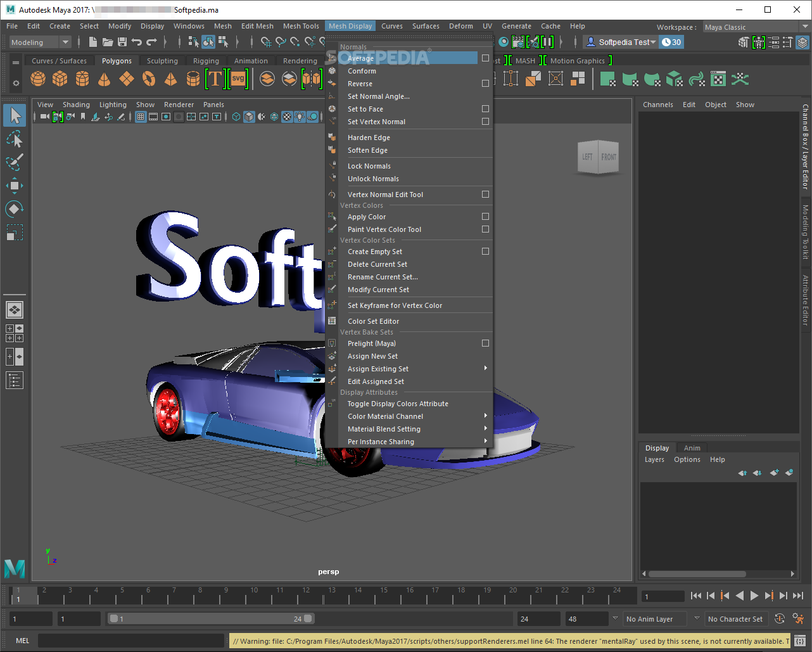The image size is (812, 652).
Task: Open the option box for Set Vertex Normal
Action: pos(485,122)
